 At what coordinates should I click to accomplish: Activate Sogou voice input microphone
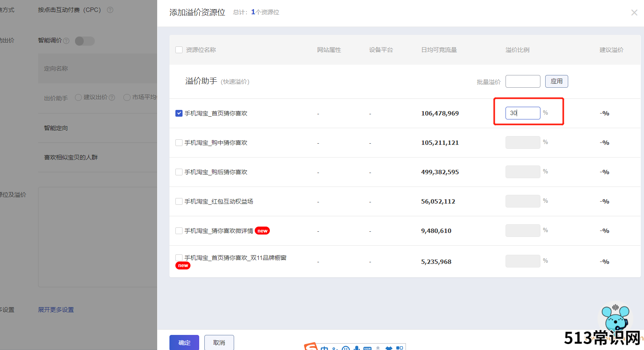point(357,348)
